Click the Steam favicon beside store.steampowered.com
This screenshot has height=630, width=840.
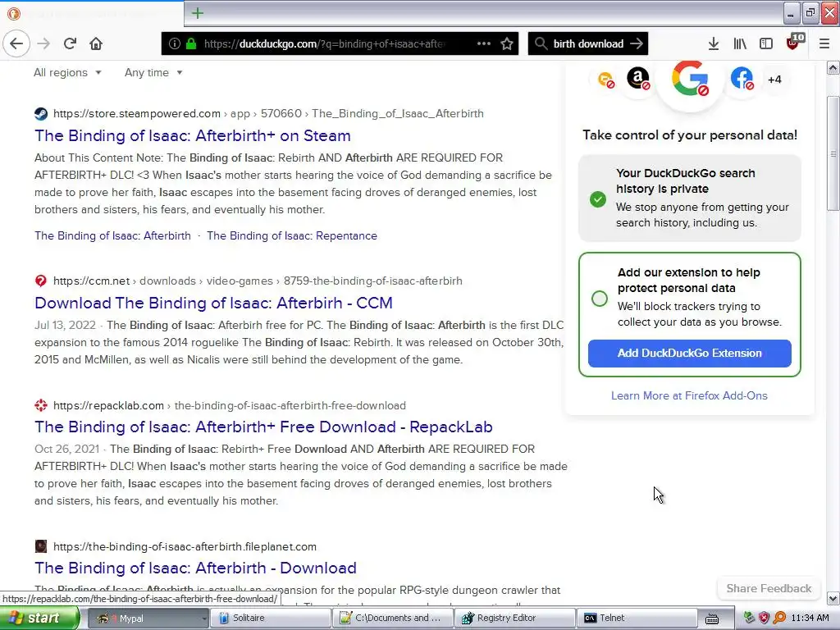41,113
